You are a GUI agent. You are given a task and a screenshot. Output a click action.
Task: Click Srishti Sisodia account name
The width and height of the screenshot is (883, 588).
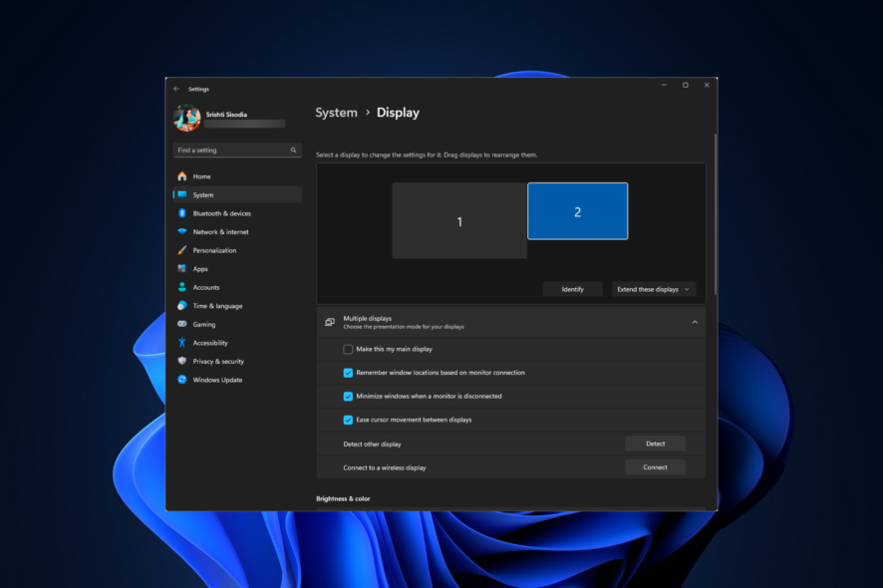point(226,115)
